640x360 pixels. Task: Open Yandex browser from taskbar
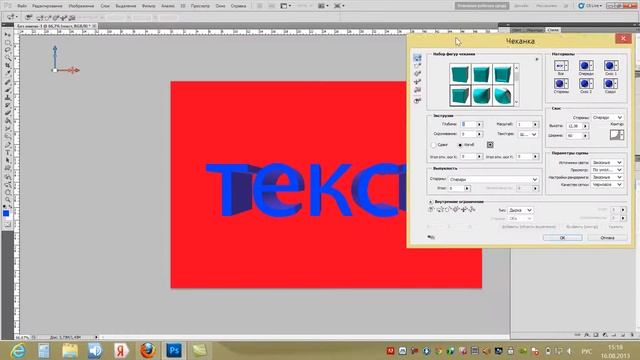[122, 351]
